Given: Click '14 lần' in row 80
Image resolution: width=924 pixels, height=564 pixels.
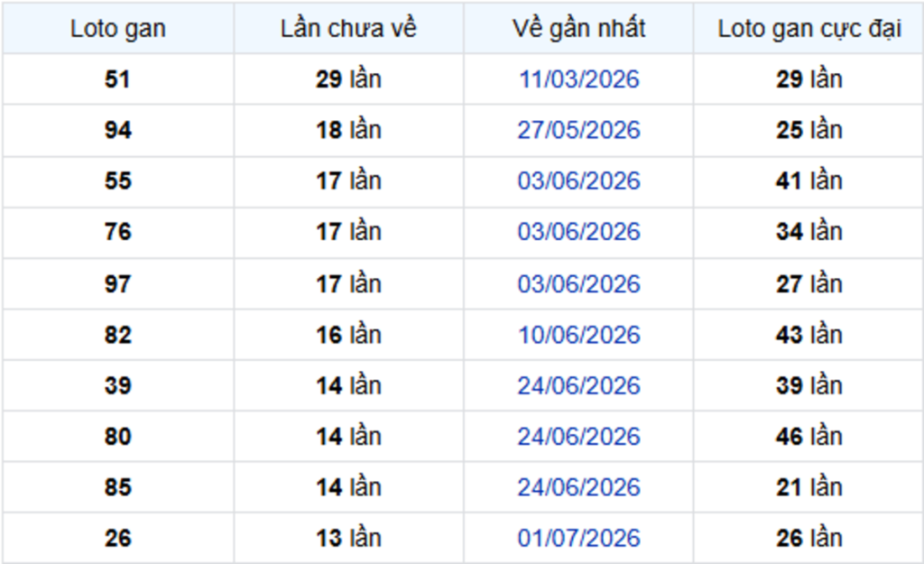Looking at the screenshot, I should (x=348, y=436).
